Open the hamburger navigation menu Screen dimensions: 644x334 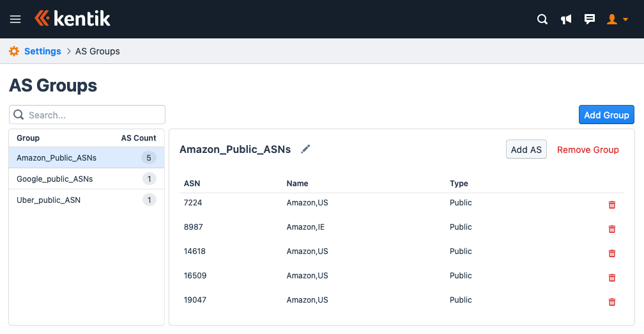(15, 19)
